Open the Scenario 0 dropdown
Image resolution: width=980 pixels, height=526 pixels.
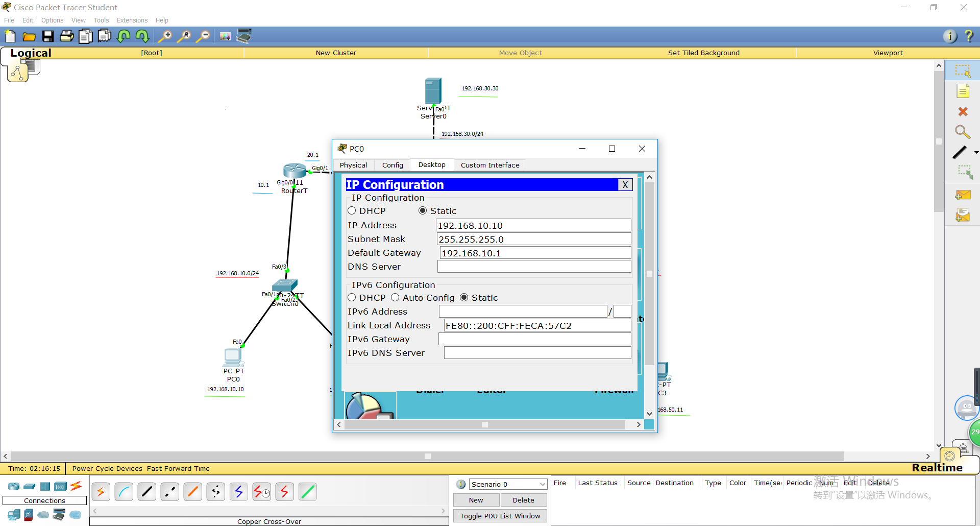(508, 484)
